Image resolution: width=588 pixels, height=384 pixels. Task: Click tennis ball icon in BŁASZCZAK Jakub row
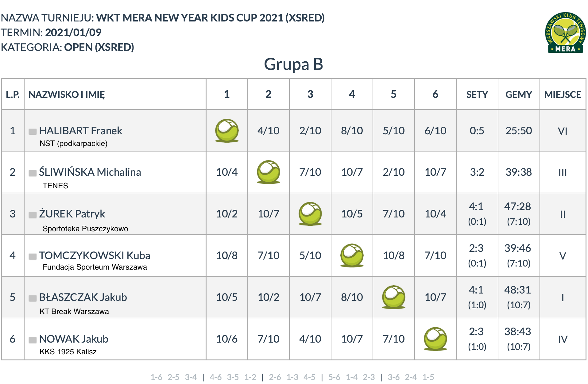point(394,297)
